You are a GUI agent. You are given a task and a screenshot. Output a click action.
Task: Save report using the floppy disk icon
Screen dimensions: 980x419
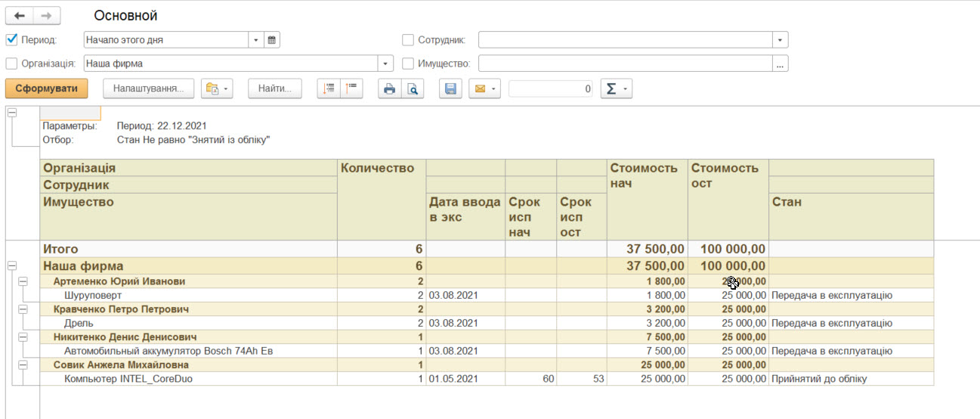[450, 89]
